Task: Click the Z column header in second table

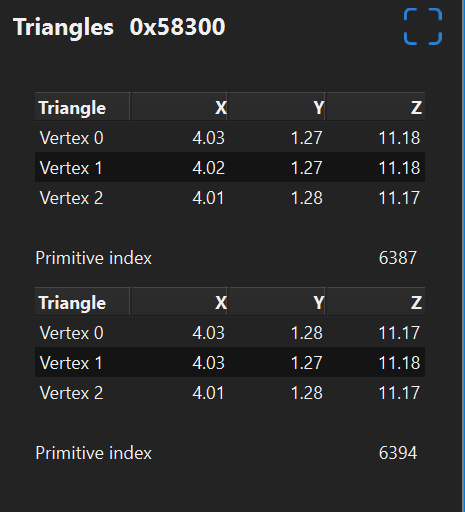Action: click(x=376, y=302)
